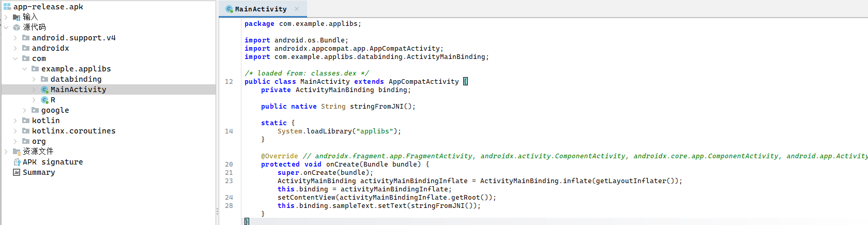Screen dimensions: 868x225
Task: Click the APK signature icon
Action: (17, 162)
